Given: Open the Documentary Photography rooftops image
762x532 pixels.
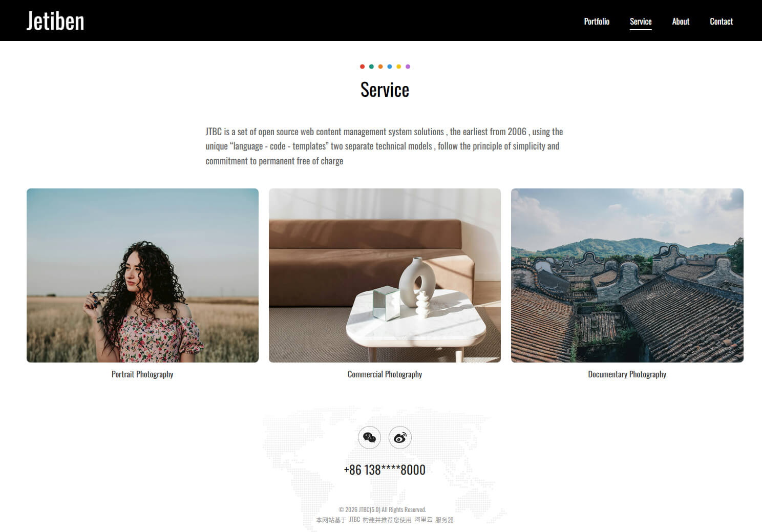Looking at the screenshot, I should (627, 275).
